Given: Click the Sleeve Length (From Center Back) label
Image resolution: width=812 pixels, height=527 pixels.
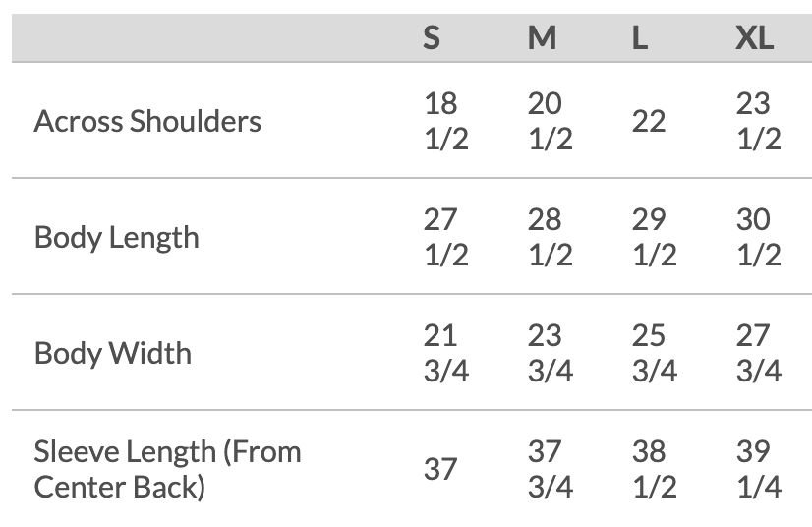Looking at the screenshot, I should pyautogui.click(x=167, y=469).
